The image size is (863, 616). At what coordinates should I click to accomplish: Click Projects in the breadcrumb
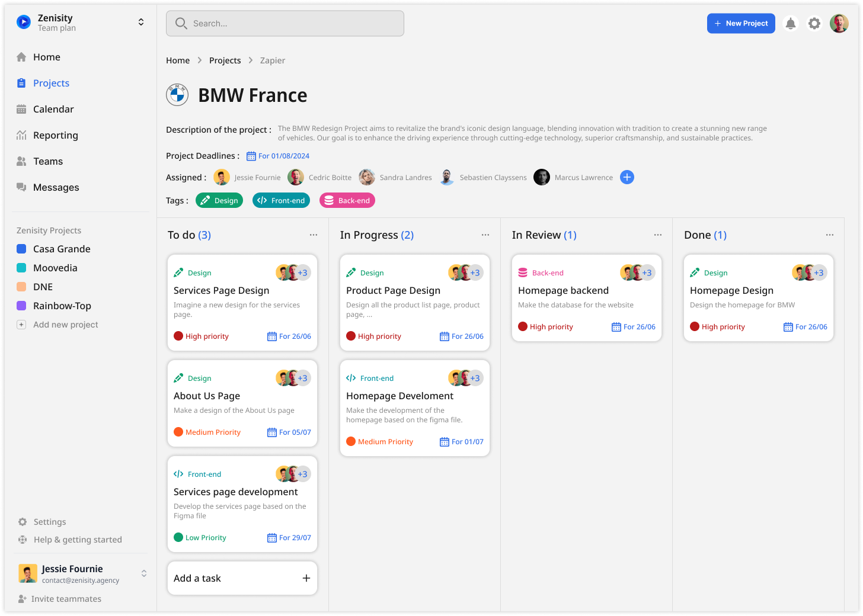click(x=225, y=60)
